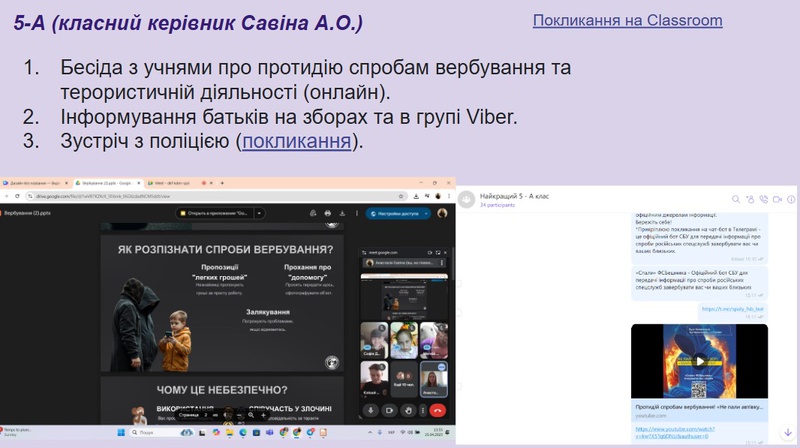Image resolution: width=800 pixels, height=448 pixels.
Task: Open the Chrome three-dot menu
Action: coord(449,196)
